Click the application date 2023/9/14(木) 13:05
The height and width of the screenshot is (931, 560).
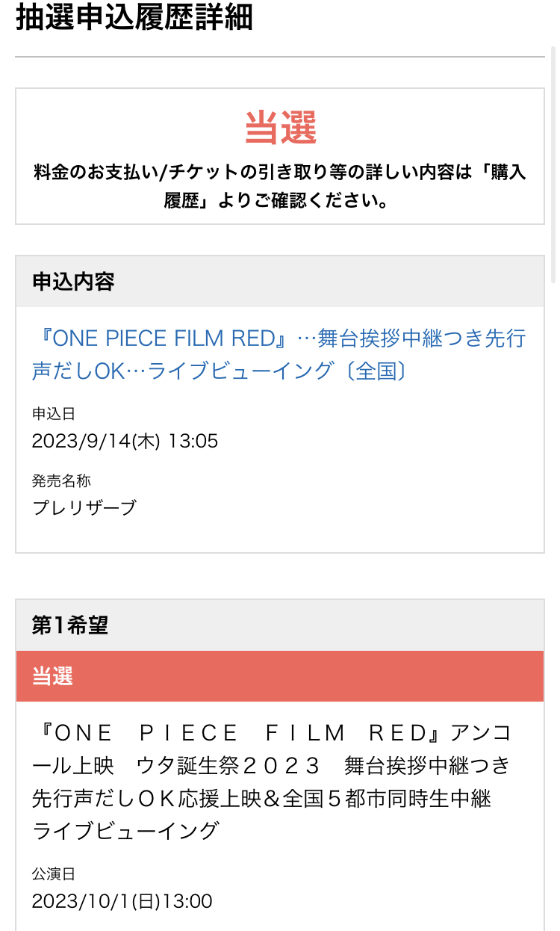click(x=125, y=441)
